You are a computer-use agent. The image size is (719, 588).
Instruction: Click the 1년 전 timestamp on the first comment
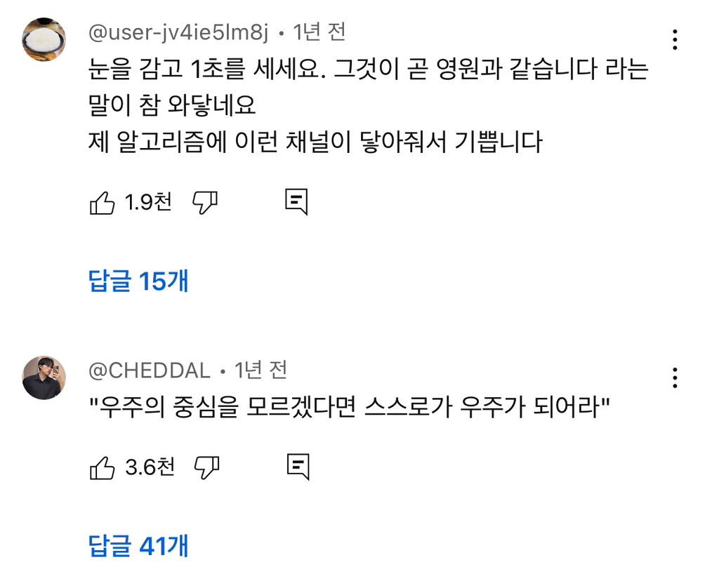coord(321,32)
